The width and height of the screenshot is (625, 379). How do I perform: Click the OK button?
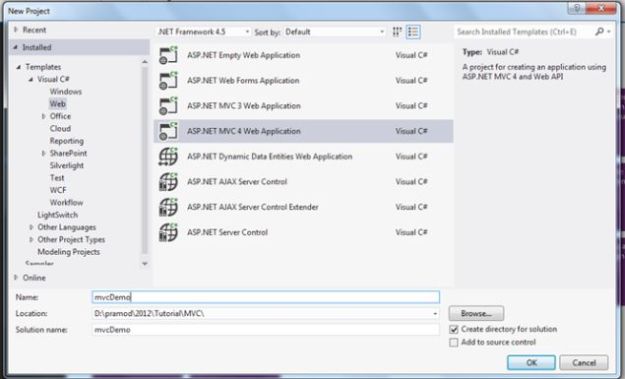click(x=531, y=363)
